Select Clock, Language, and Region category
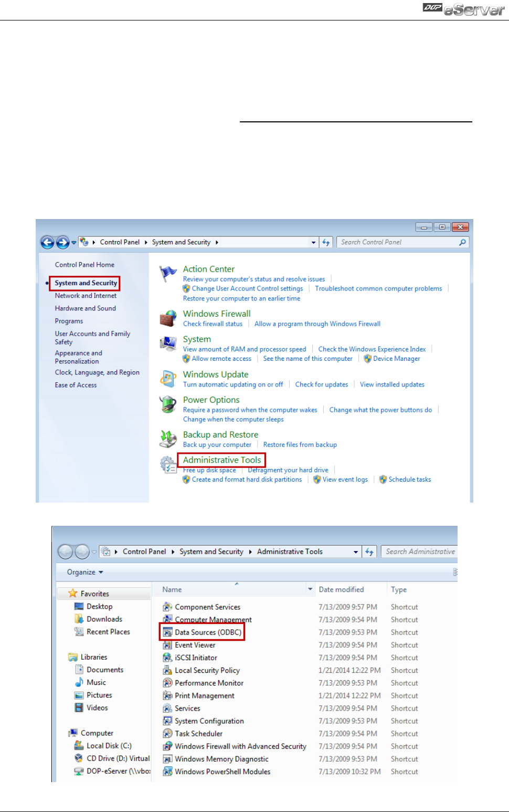Image resolution: width=509 pixels, height=812 pixels. [x=97, y=372]
